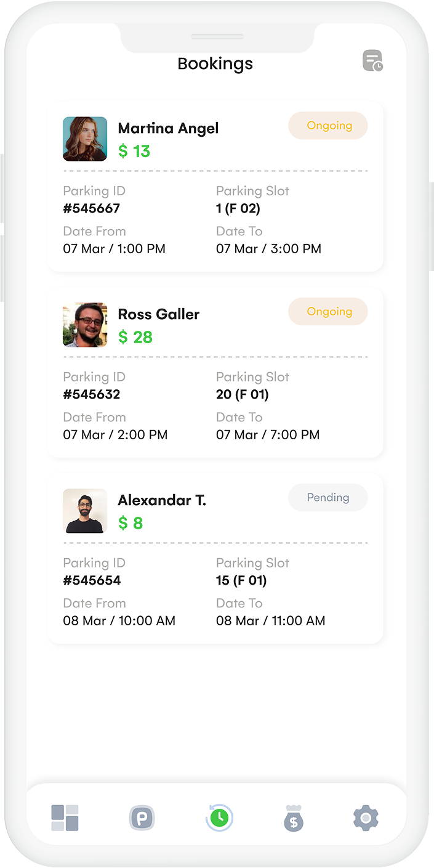434x868 pixels.
Task: Select parking ID #545667
Action: click(92, 208)
